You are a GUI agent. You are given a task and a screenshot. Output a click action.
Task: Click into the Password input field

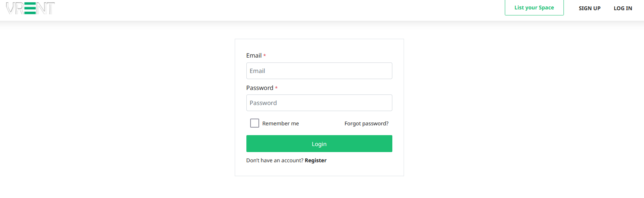click(319, 103)
